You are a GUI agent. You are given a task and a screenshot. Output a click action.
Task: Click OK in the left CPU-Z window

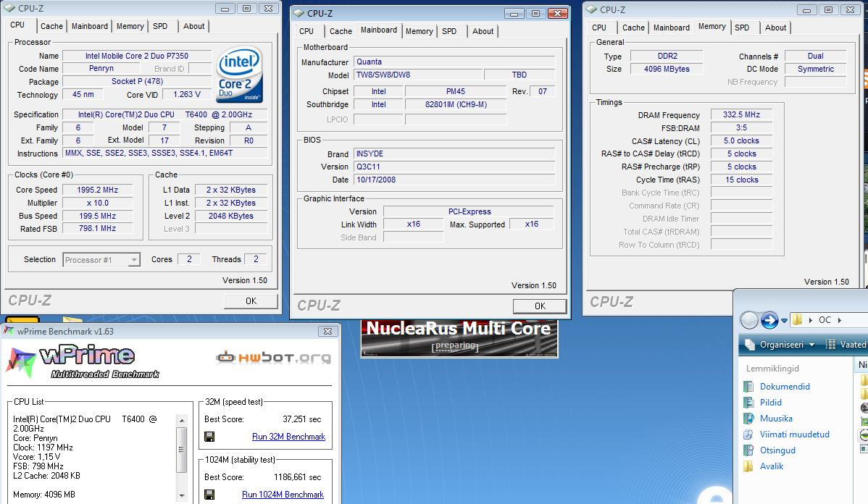[251, 301]
